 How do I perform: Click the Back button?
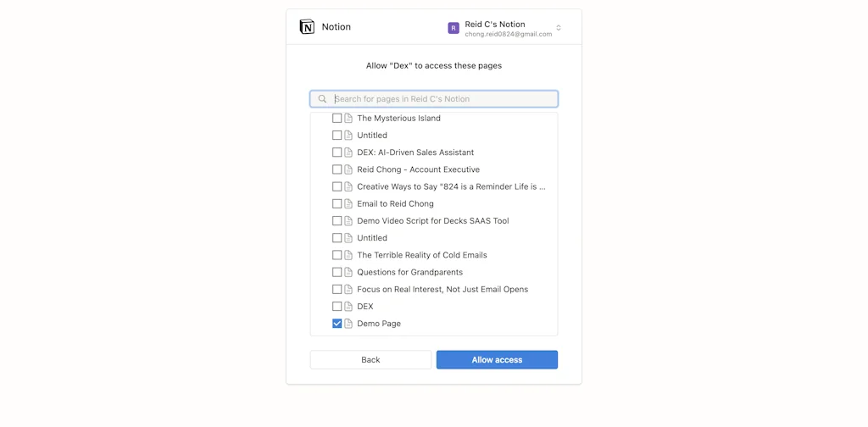[370, 360]
